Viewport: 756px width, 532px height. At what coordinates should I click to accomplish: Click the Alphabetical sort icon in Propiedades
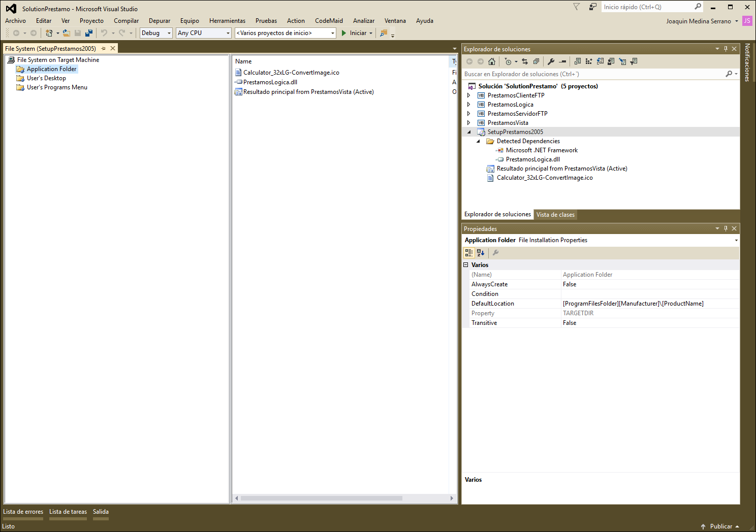coord(481,253)
